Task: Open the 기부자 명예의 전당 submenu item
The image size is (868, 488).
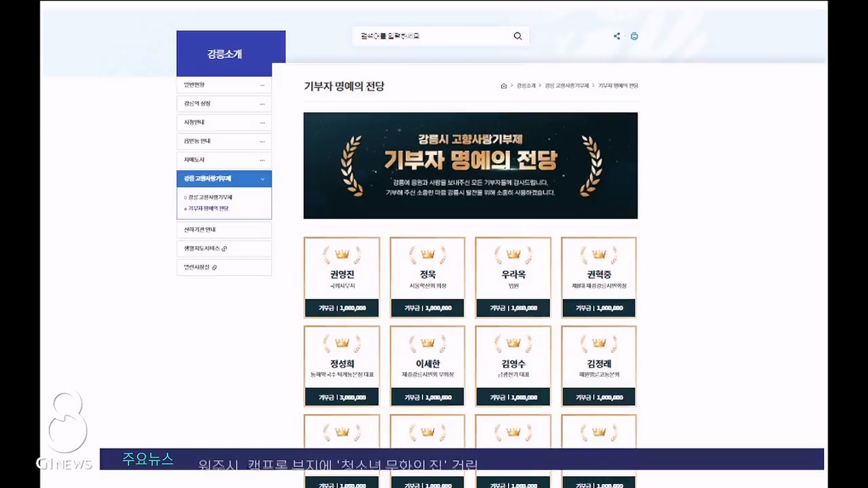Action: 208,208
